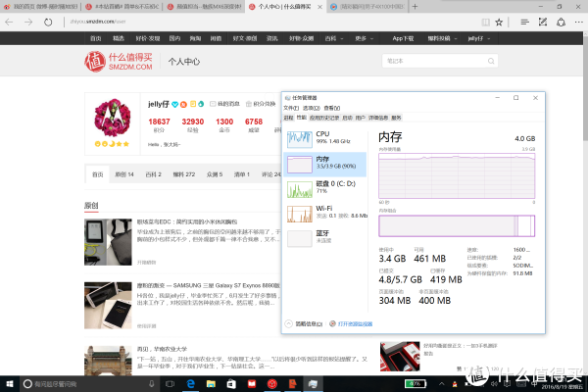The width and height of the screenshot is (588, 392).
Task: Switch to 用户 tab
Action: pyautogui.click(x=361, y=118)
